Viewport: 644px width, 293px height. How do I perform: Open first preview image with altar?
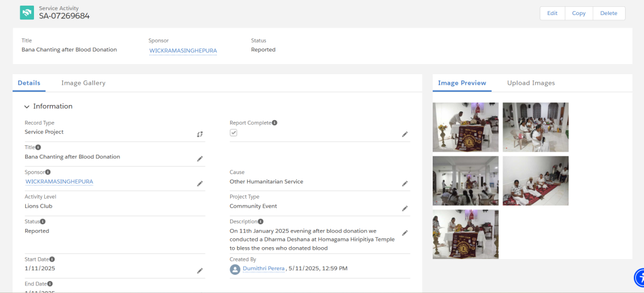point(465,127)
